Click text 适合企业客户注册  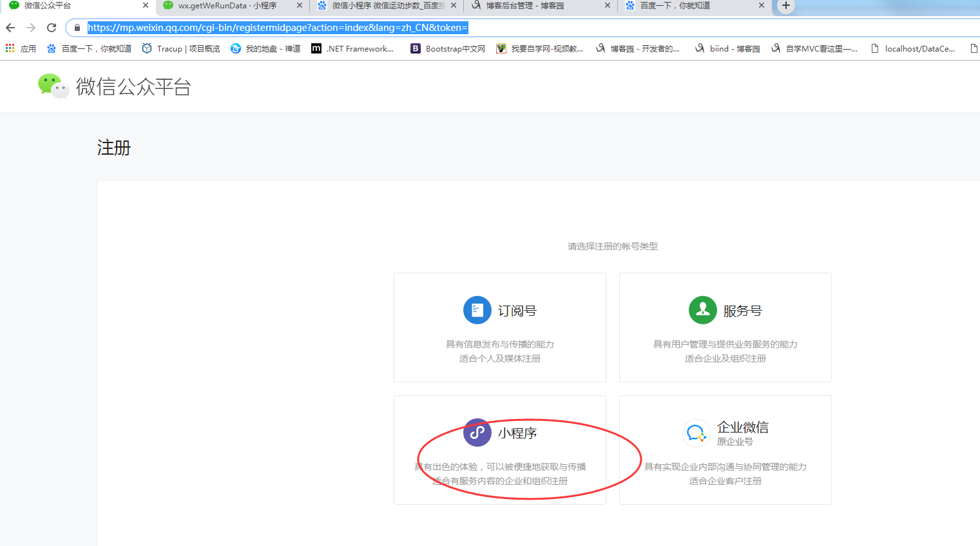click(x=725, y=481)
